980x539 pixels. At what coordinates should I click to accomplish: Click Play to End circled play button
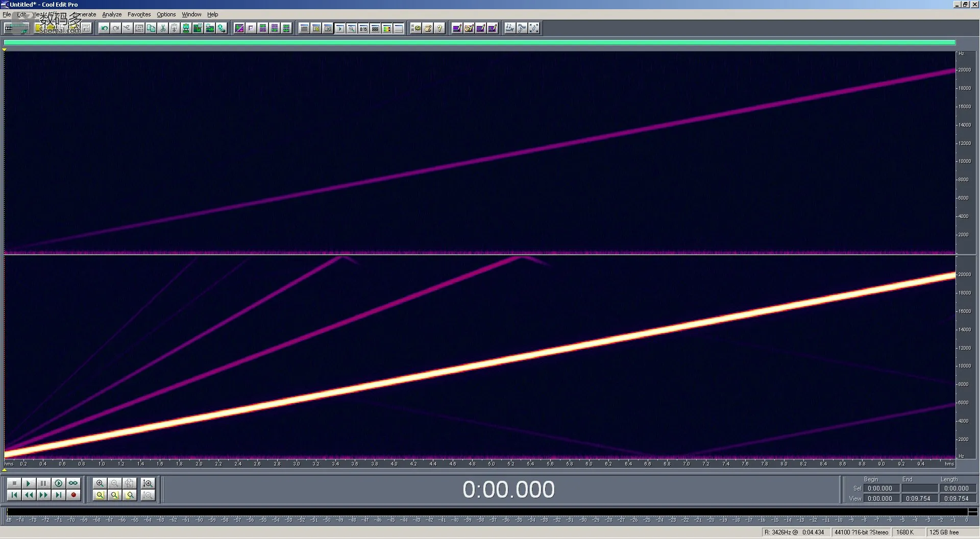[x=58, y=483]
